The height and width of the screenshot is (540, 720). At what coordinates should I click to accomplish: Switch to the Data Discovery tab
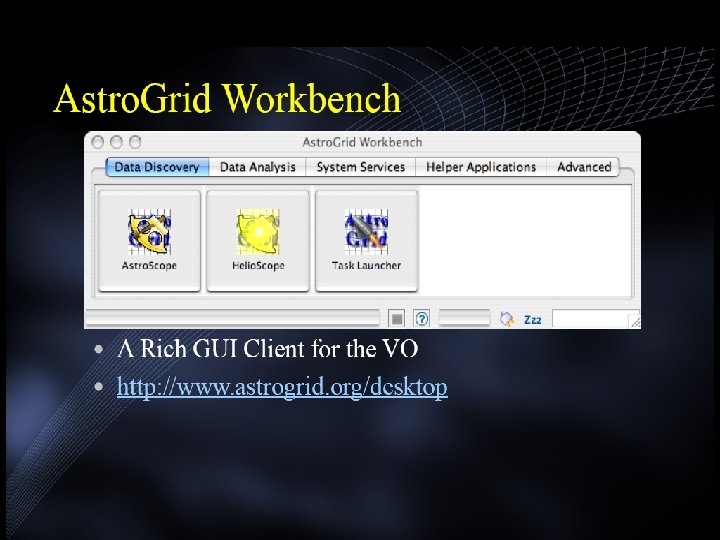click(157, 167)
